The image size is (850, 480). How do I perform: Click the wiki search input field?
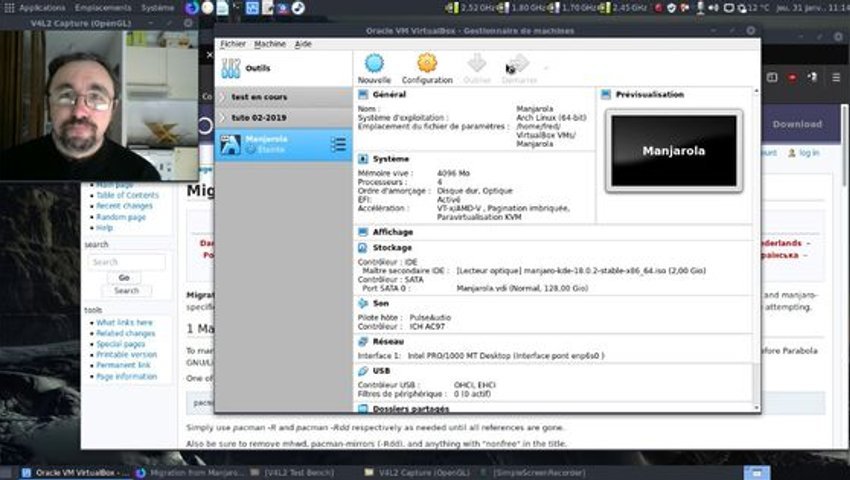(x=126, y=262)
